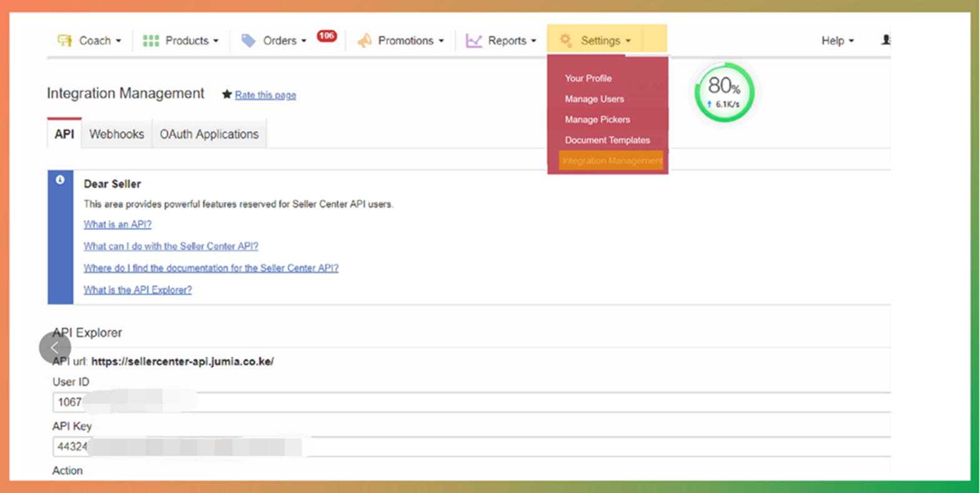Follow the What is an API? link
Screen dimensions: 980x493
(117, 224)
